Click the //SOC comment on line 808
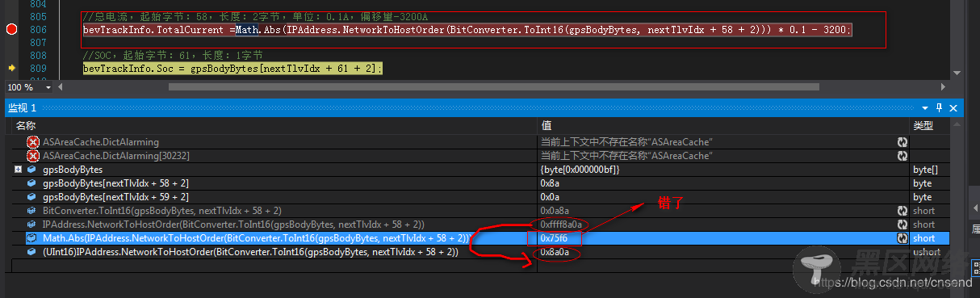This screenshot has width=980, height=298. (x=173, y=56)
